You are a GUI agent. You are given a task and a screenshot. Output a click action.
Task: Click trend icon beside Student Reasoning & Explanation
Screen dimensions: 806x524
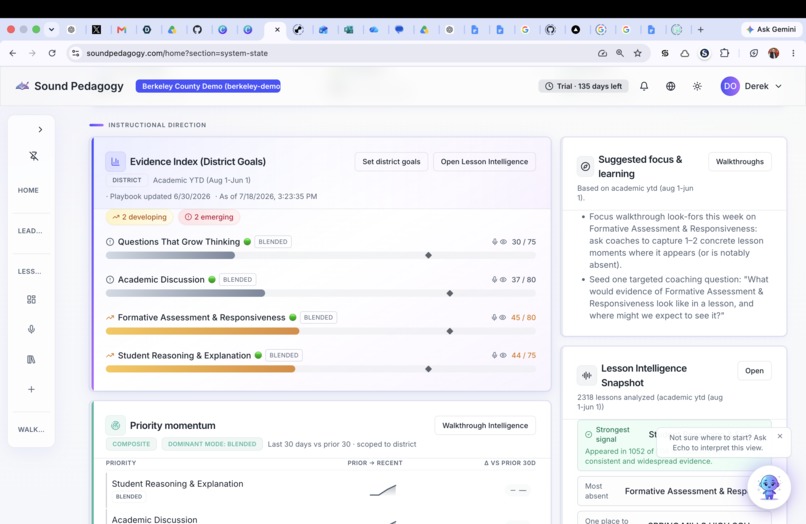[x=110, y=355]
